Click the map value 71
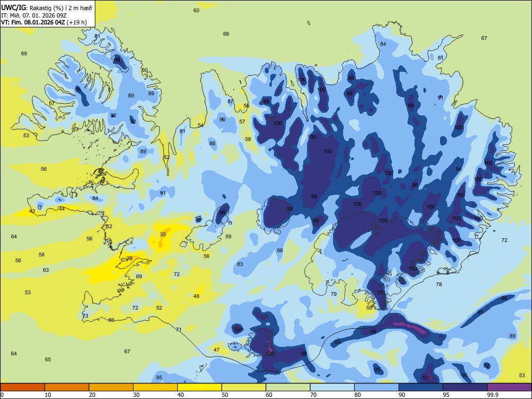Image resolution: width=532 pixels, height=399 pixels. (179, 329)
